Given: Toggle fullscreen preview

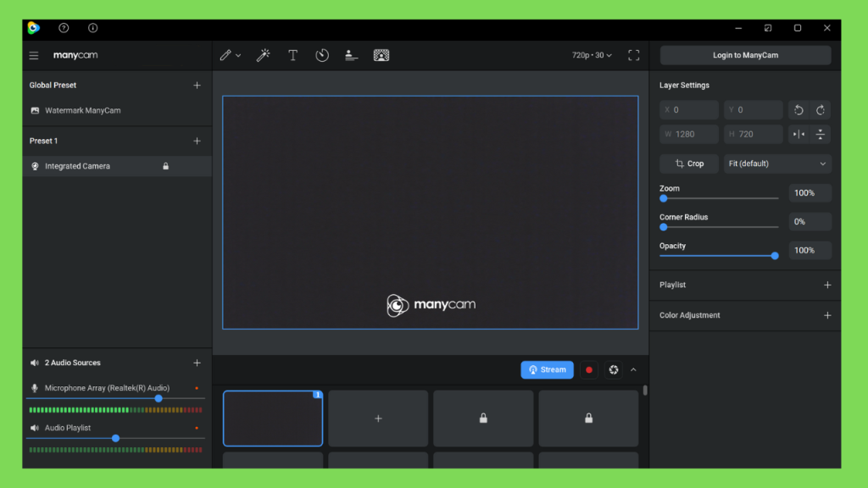Looking at the screenshot, I should [634, 55].
